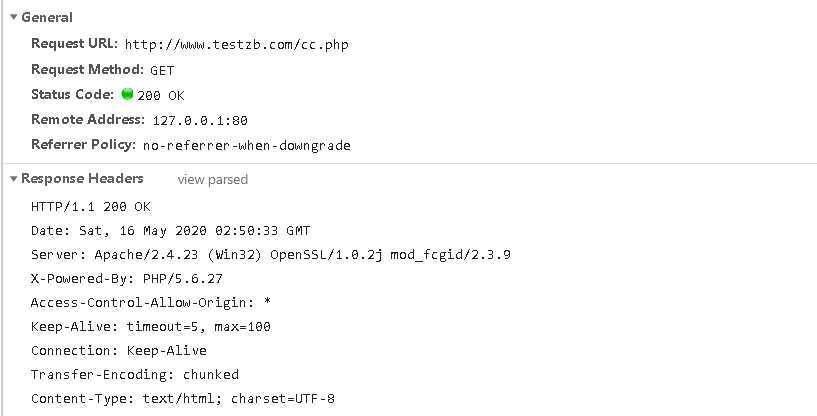Viewport: 817px width, 416px height.
Task: Click the 200 OK status text
Action: 161,96
